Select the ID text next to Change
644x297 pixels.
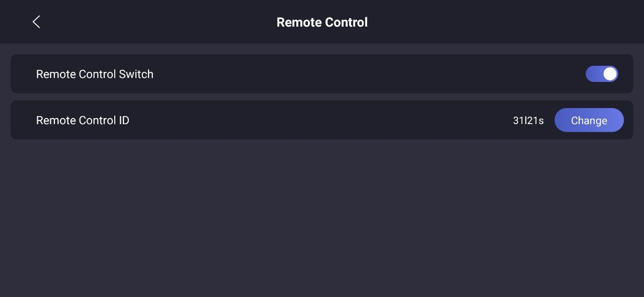(528, 121)
